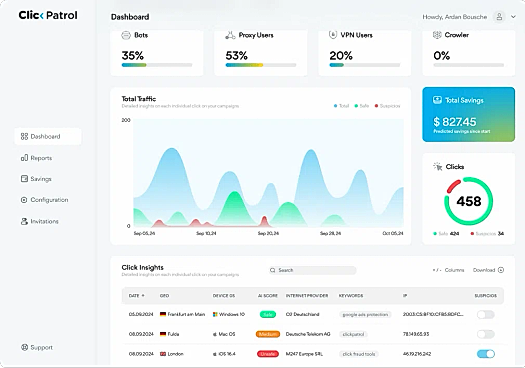Click the AI SCORE column header
Image resolution: width=525 pixels, height=368 pixels.
268,296
